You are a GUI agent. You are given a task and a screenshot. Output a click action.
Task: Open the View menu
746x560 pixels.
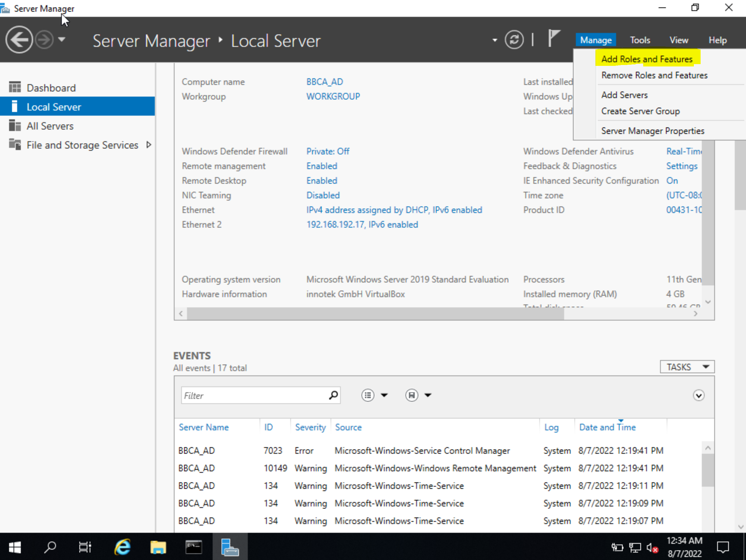pos(679,40)
